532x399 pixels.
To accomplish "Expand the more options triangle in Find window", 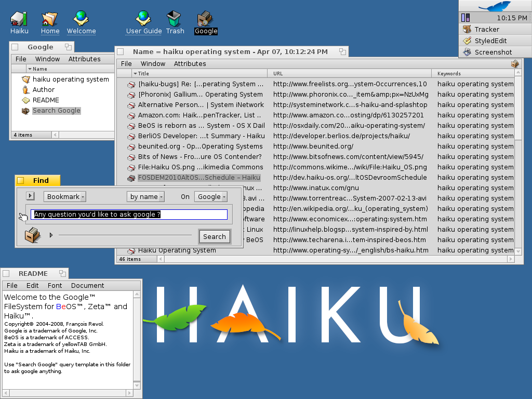I will tap(51, 235).
